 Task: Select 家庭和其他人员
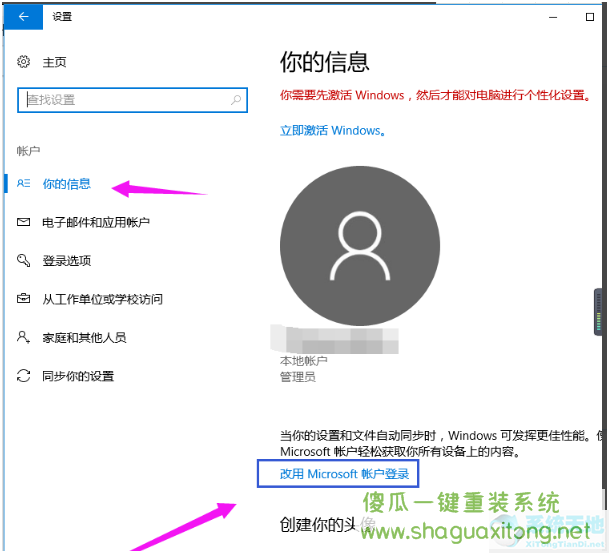pyautogui.click(x=84, y=337)
